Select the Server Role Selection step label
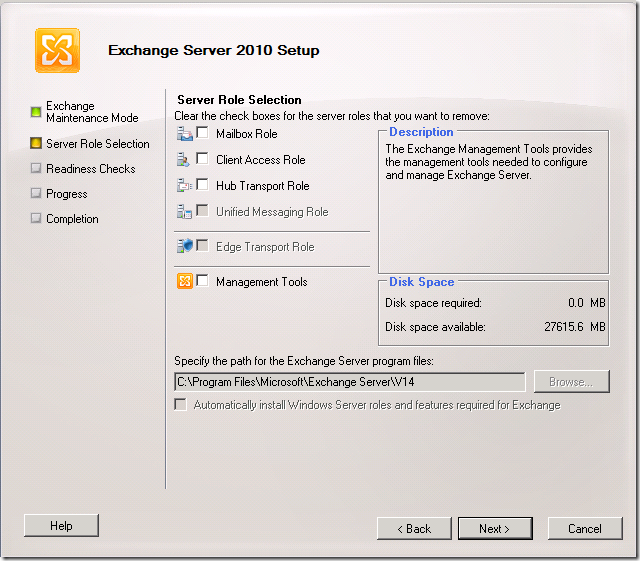Viewport: 640px width, 561px height. pyautogui.click(x=98, y=144)
